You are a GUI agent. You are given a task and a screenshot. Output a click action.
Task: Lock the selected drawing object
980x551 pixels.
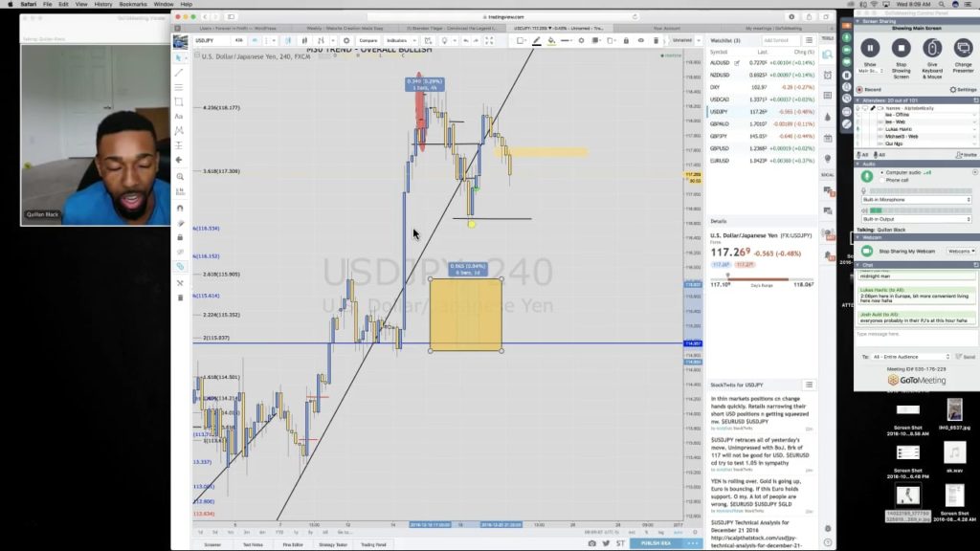pyautogui.click(x=626, y=40)
